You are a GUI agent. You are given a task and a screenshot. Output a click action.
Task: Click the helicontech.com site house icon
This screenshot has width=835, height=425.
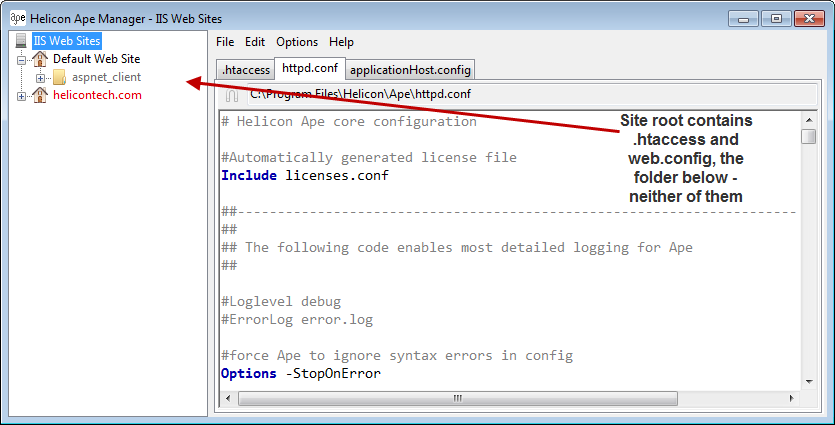coord(40,95)
